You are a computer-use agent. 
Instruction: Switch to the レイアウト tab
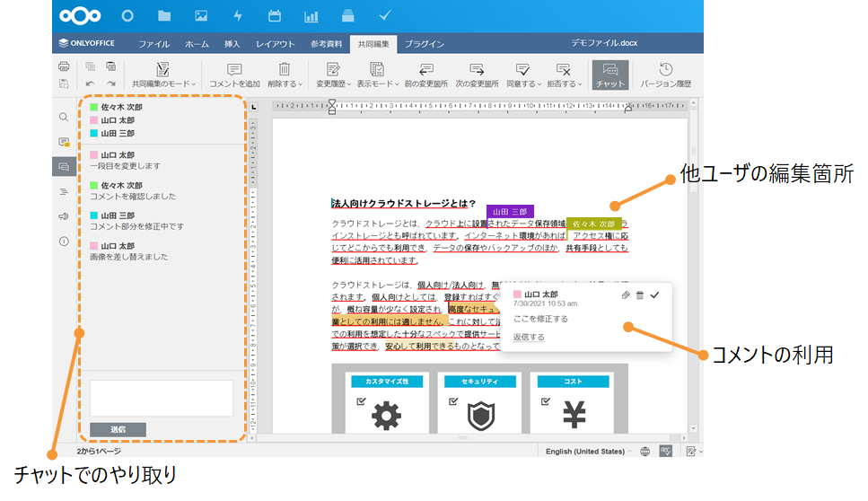pyautogui.click(x=276, y=44)
